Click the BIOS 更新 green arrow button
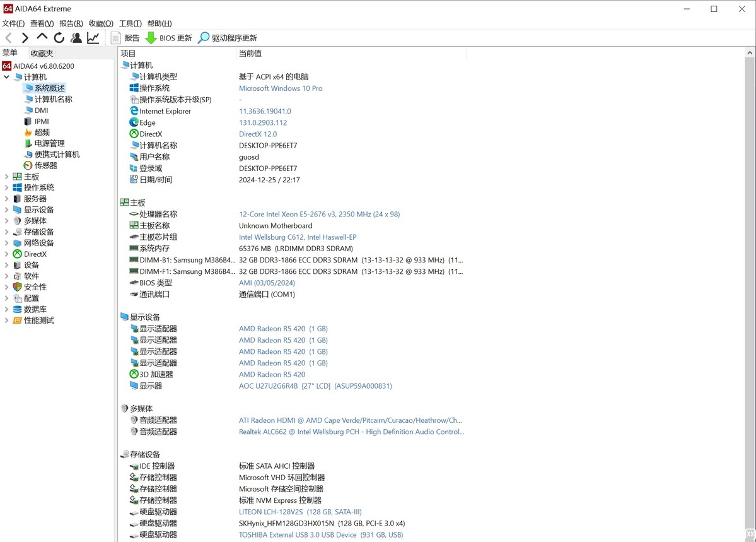This screenshot has width=756, height=542. [169, 38]
